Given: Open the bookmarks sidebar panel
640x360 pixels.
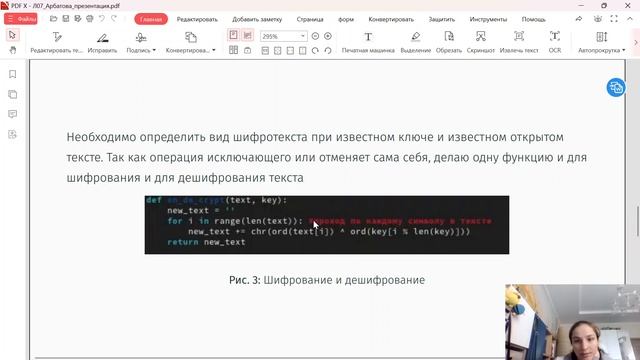Looking at the screenshot, I should [x=13, y=74].
